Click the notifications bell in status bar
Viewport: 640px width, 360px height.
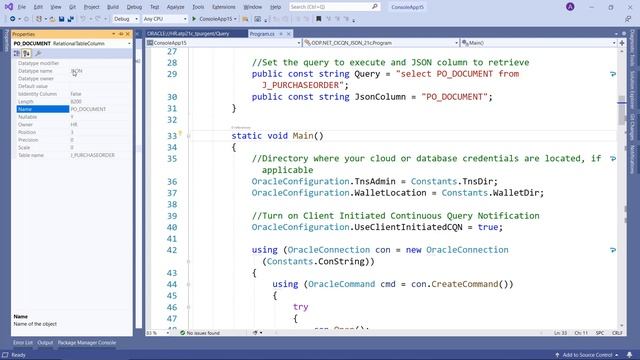click(629, 355)
